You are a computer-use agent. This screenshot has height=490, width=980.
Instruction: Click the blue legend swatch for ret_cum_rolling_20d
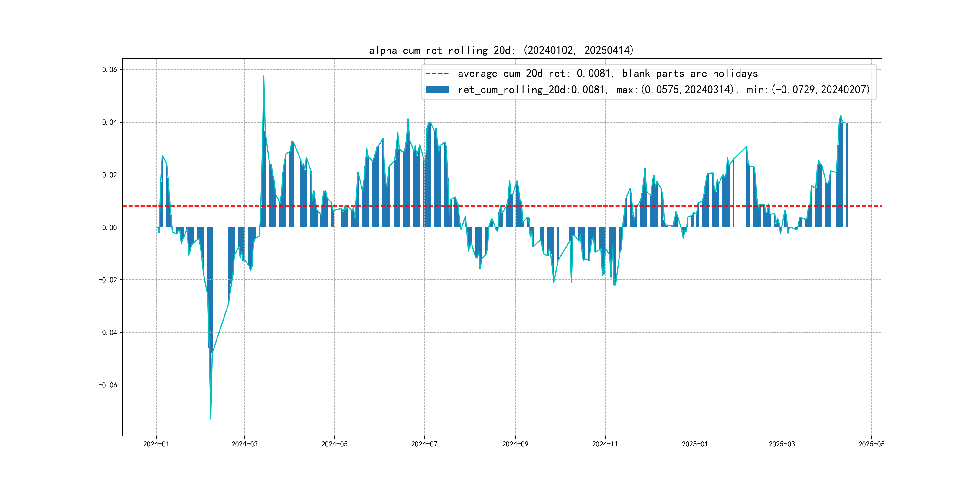437,90
